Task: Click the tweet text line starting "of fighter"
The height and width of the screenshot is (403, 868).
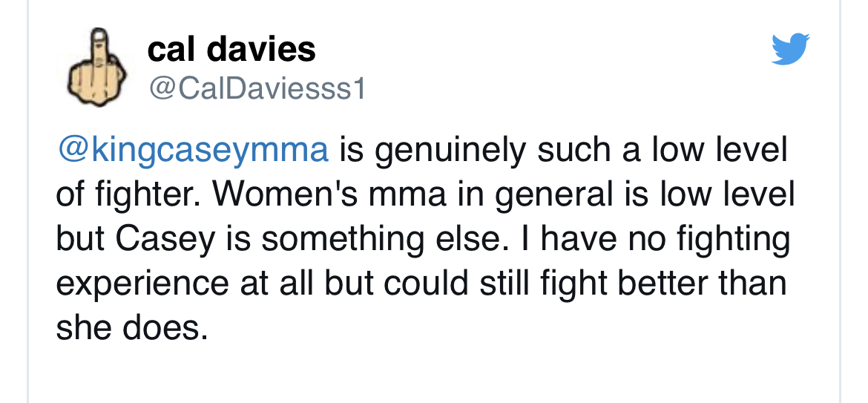Action: click(425, 194)
